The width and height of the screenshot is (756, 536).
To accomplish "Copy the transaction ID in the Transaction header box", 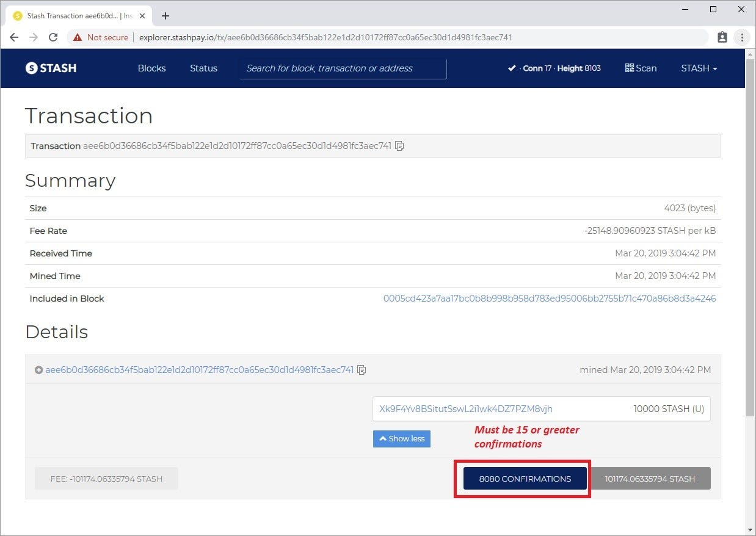I will pos(399,146).
